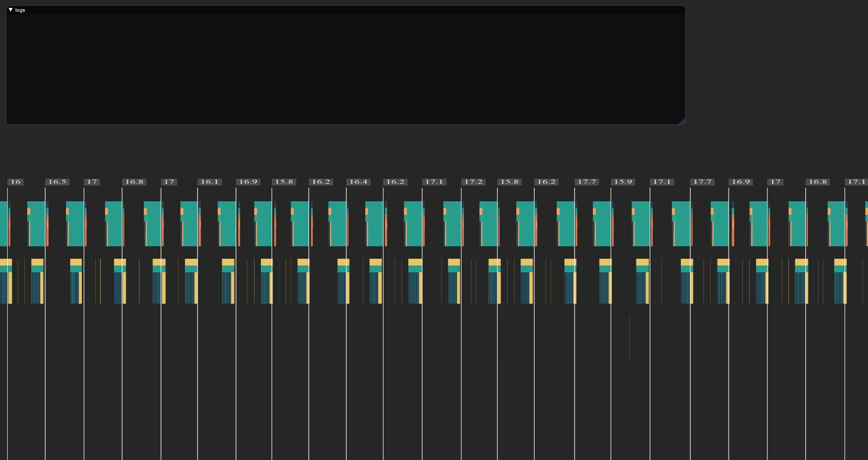Click the 'logs' panel header label

[x=20, y=10]
